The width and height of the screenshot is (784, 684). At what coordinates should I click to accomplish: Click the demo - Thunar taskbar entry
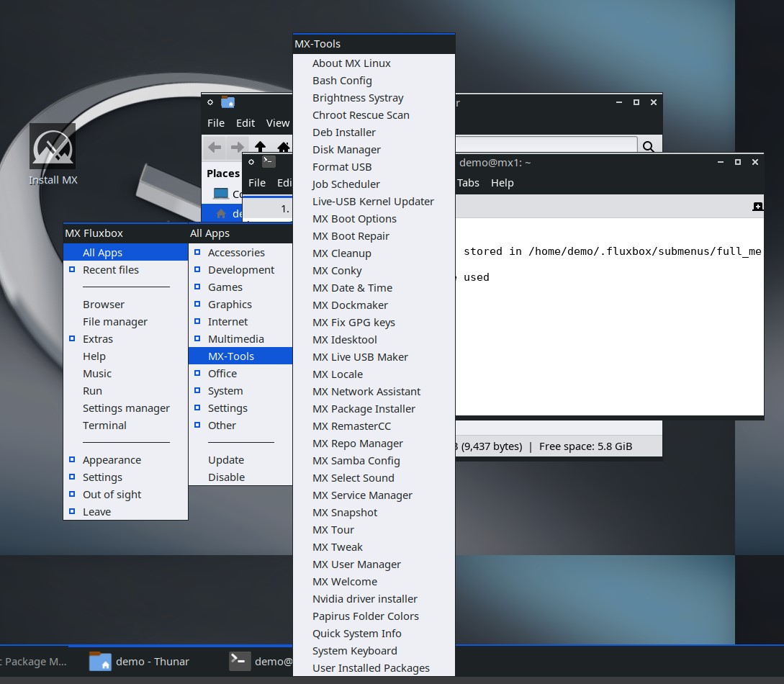pos(140,661)
